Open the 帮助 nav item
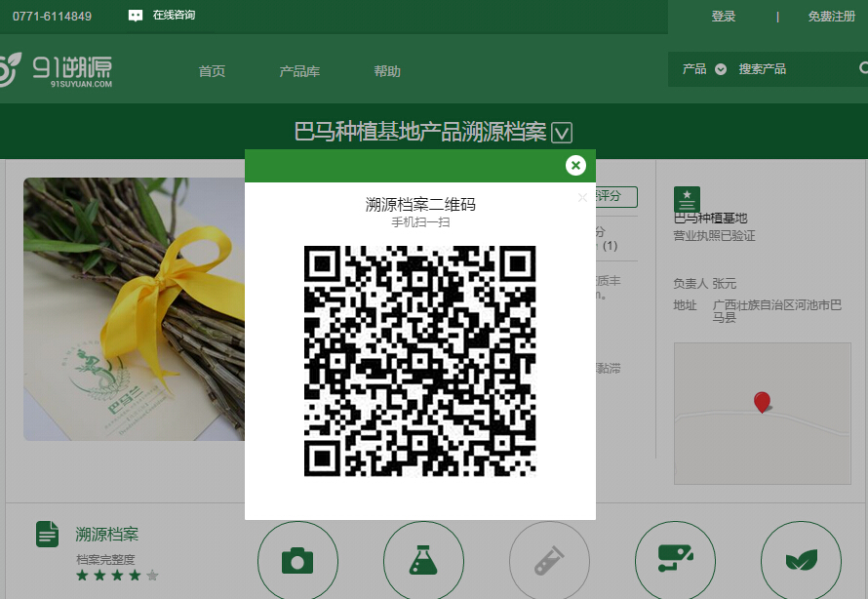Screen dimensions: 868x599 387,71
